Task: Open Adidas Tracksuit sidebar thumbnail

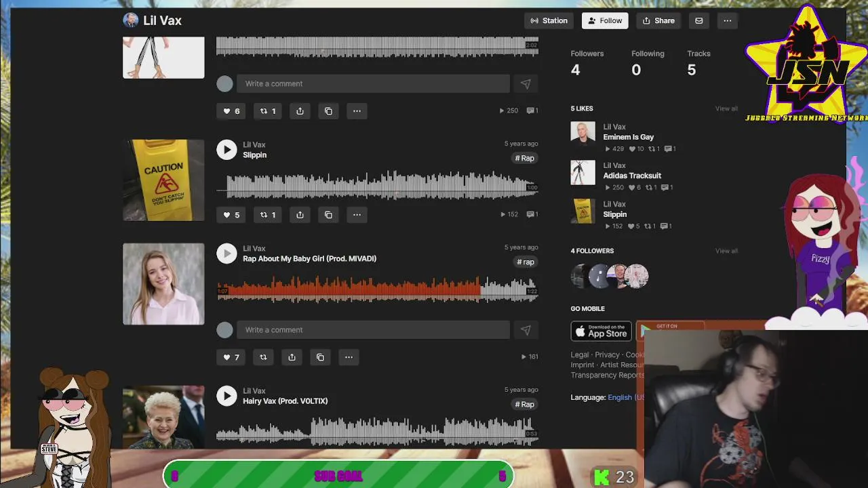Action: coord(583,172)
